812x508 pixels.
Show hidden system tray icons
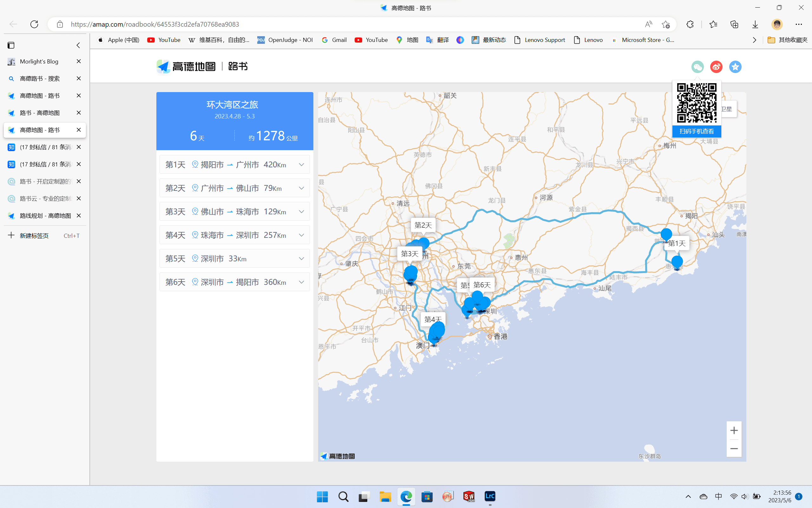tap(688, 497)
